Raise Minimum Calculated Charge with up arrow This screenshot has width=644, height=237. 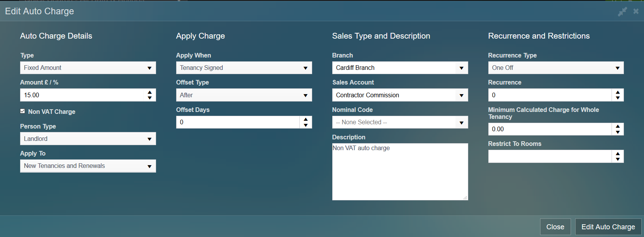[618, 126]
